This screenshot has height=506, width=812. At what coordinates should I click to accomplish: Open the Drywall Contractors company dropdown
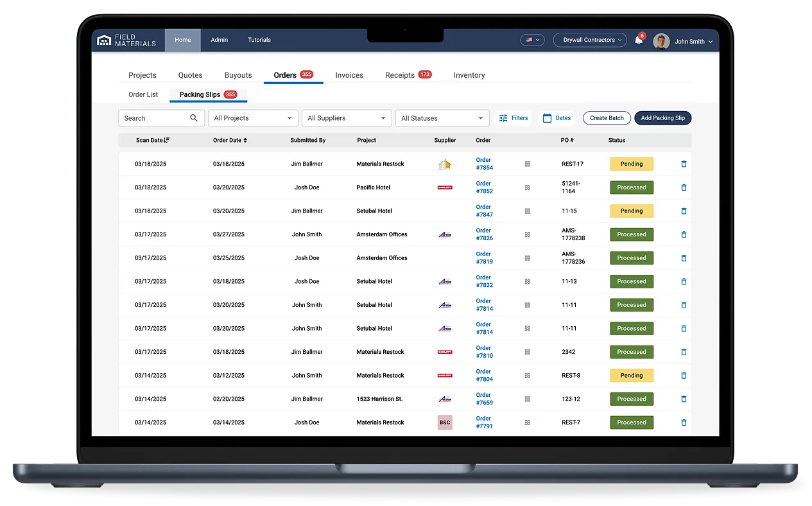click(x=590, y=40)
